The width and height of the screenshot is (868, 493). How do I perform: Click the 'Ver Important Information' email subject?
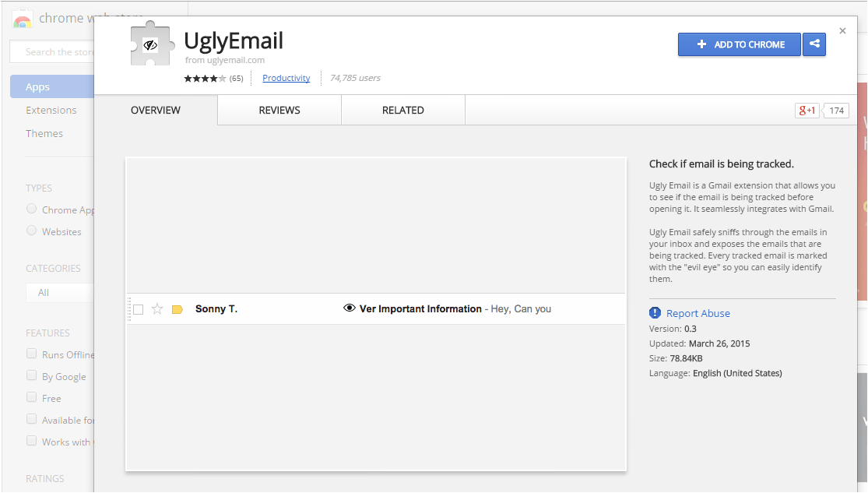pyautogui.click(x=420, y=308)
